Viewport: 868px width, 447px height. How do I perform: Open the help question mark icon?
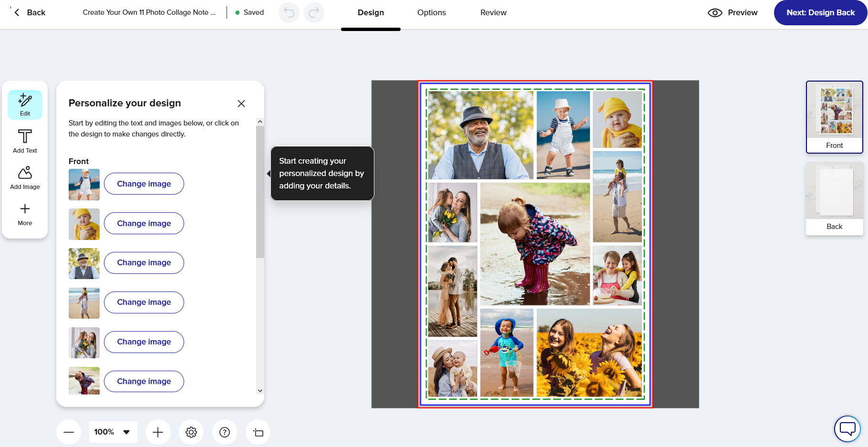225,432
